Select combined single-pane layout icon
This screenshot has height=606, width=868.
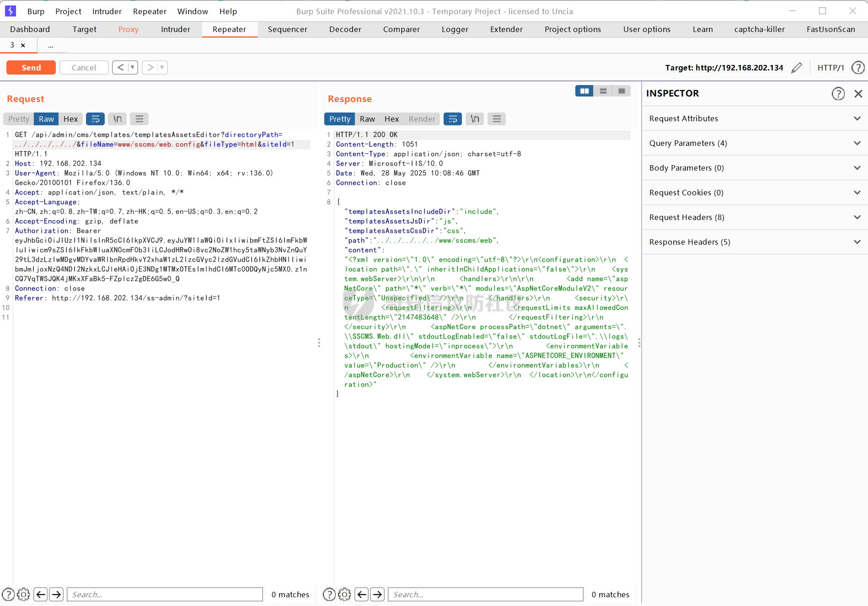[x=622, y=91]
